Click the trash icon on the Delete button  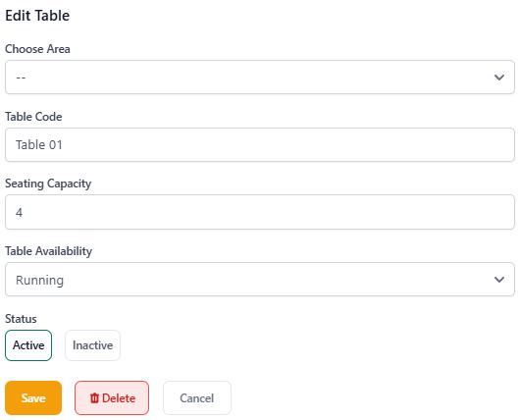94,397
